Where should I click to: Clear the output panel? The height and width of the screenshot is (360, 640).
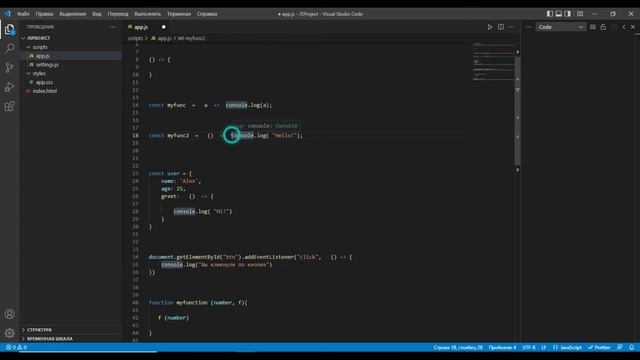593,27
